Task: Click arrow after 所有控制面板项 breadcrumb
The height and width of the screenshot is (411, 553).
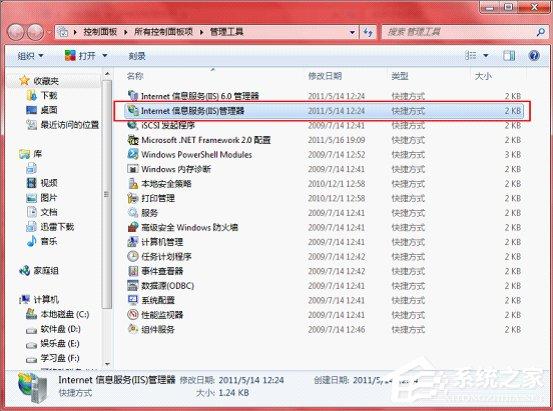Action: [x=202, y=32]
